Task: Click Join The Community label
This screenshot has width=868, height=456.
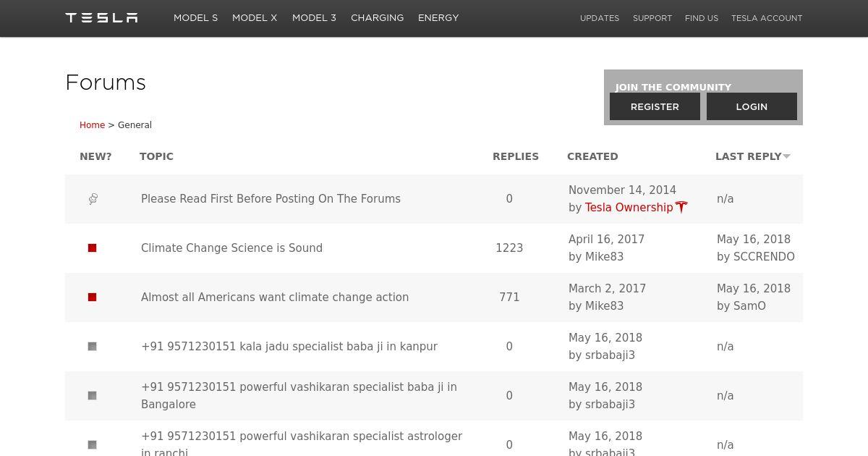Action: click(673, 87)
